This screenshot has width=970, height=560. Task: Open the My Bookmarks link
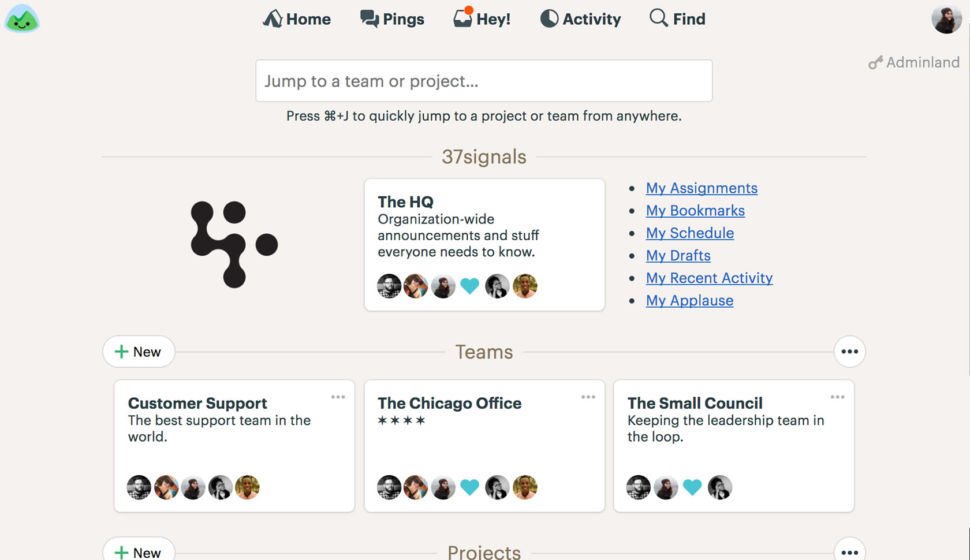coord(695,211)
